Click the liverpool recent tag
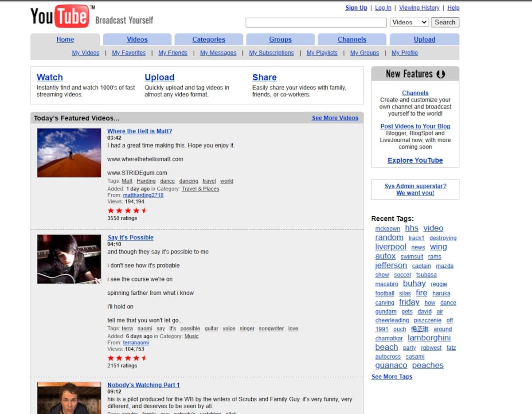The height and width of the screenshot is (414, 532). [x=391, y=247]
